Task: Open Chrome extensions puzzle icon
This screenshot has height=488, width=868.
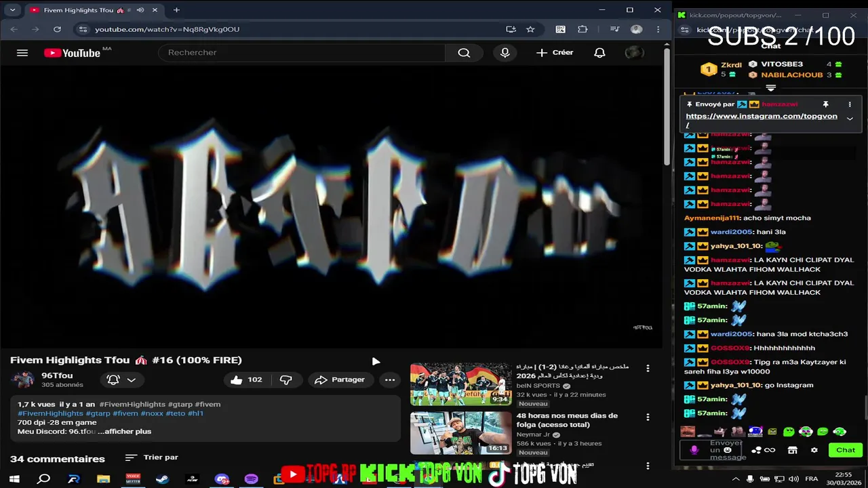Action: 583,29
